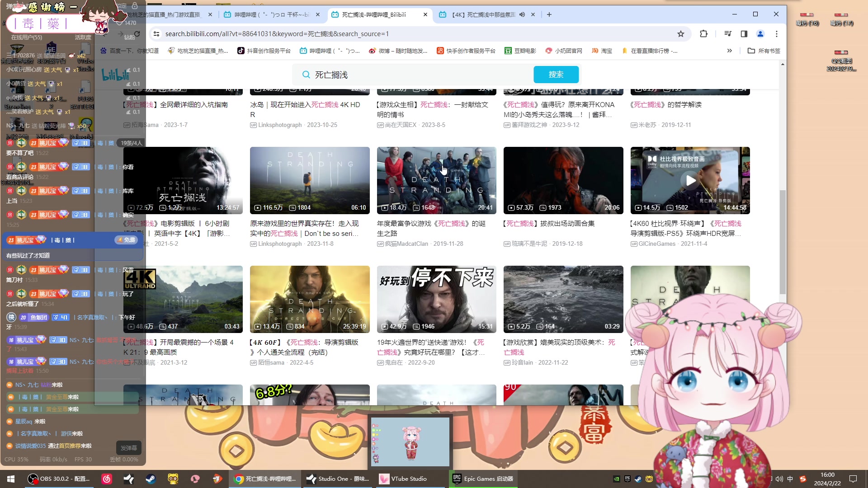The width and height of the screenshot is (868, 488).
Task: Click the VTube Studio preview window
Action: click(410, 441)
